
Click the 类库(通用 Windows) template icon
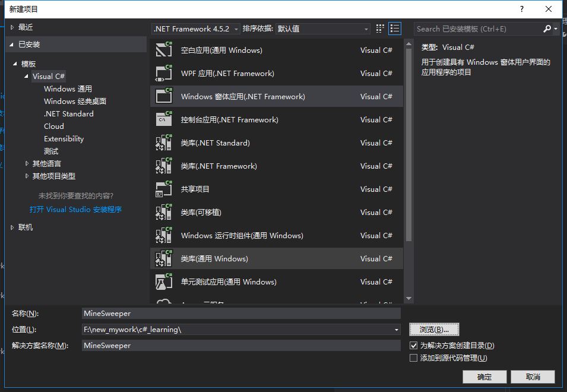[x=164, y=258]
